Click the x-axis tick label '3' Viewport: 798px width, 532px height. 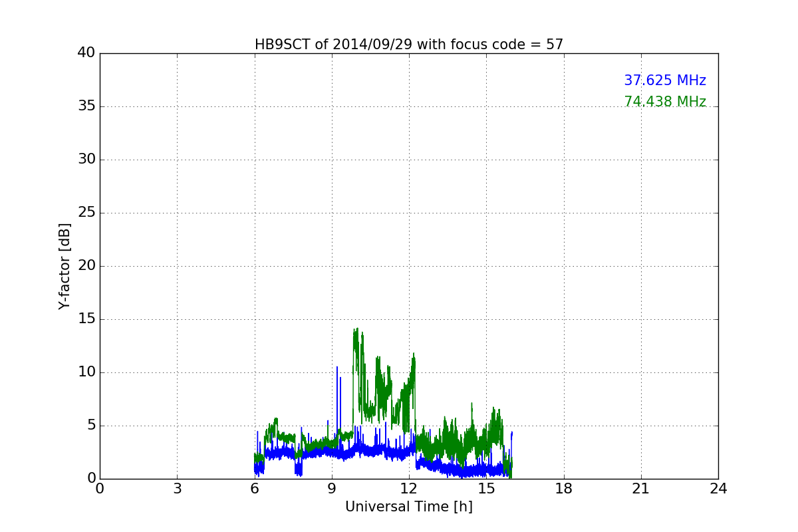[177, 489]
